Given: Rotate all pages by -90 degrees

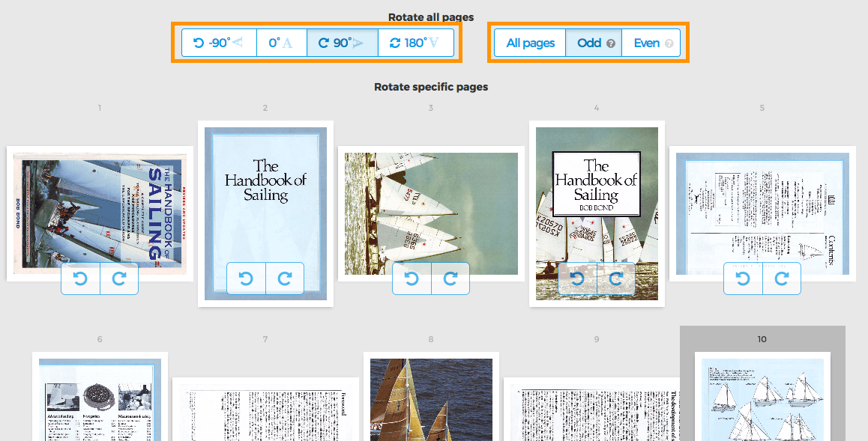Looking at the screenshot, I should (218, 43).
